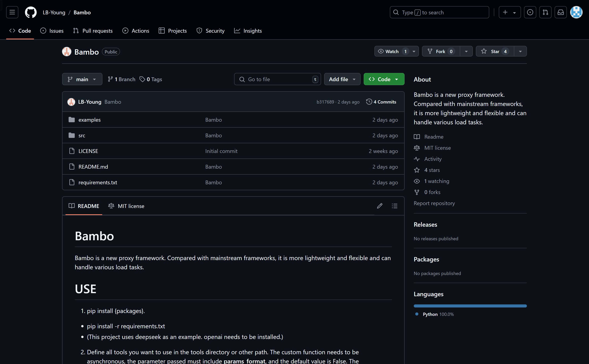Switch to the Security tab
589x364 pixels.
point(210,31)
